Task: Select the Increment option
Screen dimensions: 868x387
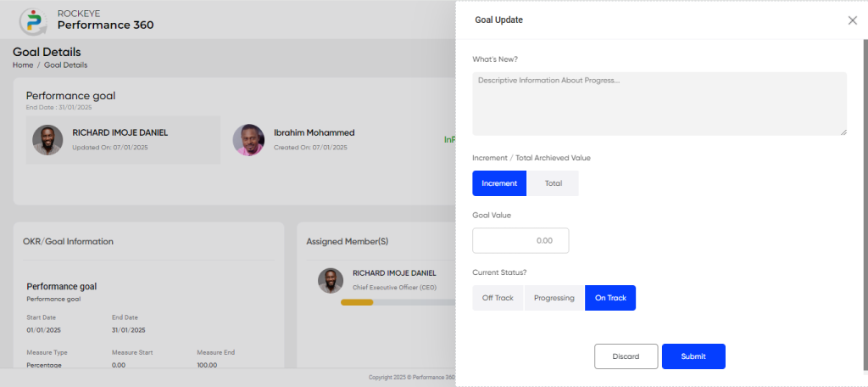Action: tap(499, 183)
